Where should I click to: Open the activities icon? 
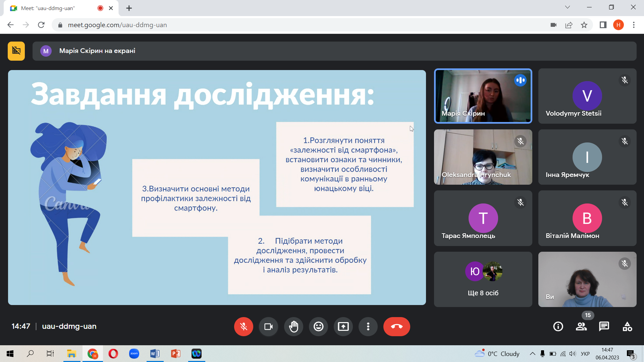coord(627,326)
